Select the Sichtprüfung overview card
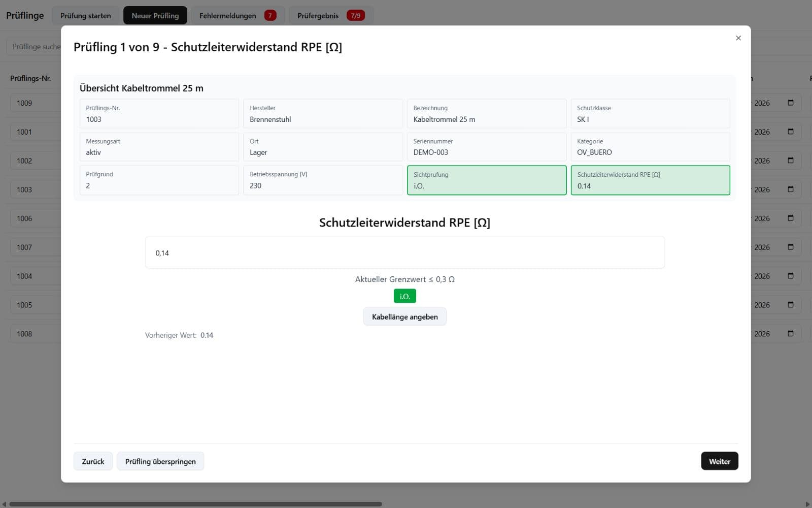812x508 pixels. point(487,180)
